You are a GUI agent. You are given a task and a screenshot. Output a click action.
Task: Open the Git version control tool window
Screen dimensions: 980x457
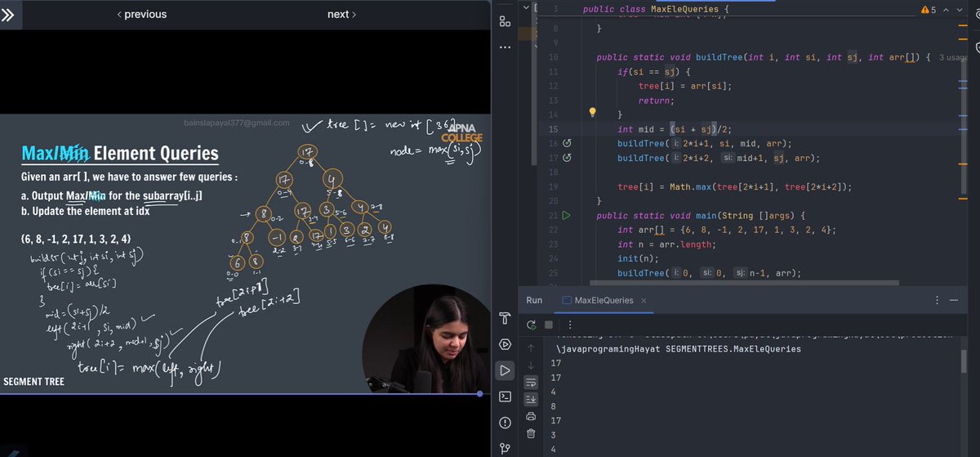[x=505, y=448]
